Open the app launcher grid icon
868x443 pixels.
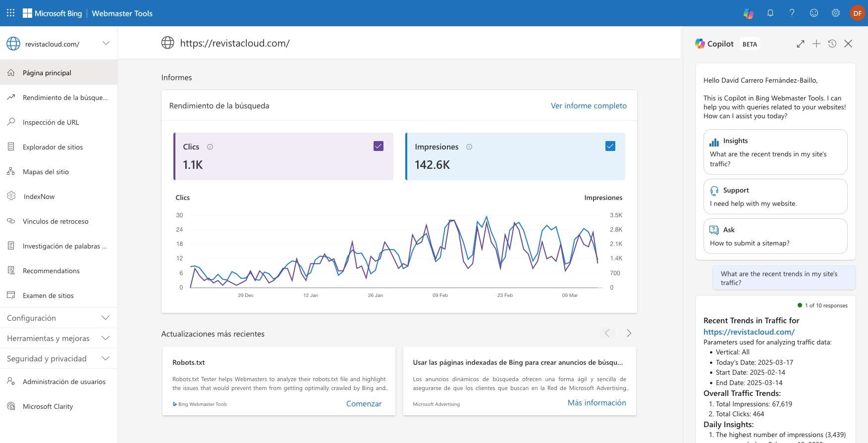click(10, 13)
